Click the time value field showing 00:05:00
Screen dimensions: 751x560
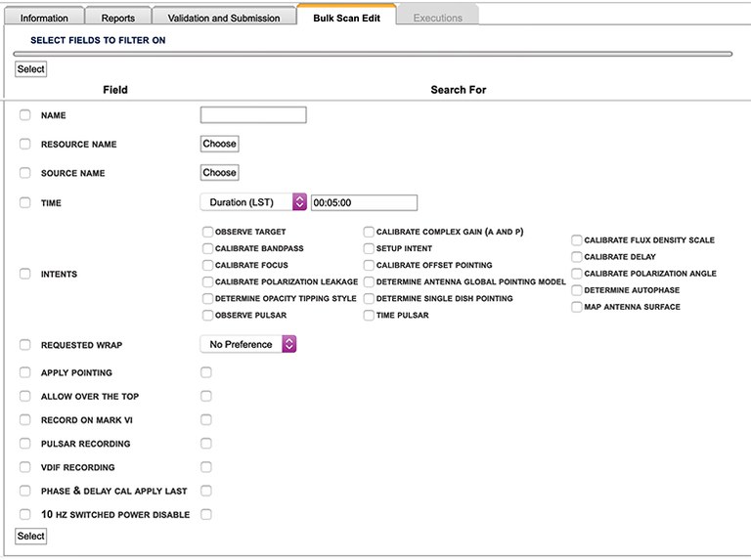(364, 202)
